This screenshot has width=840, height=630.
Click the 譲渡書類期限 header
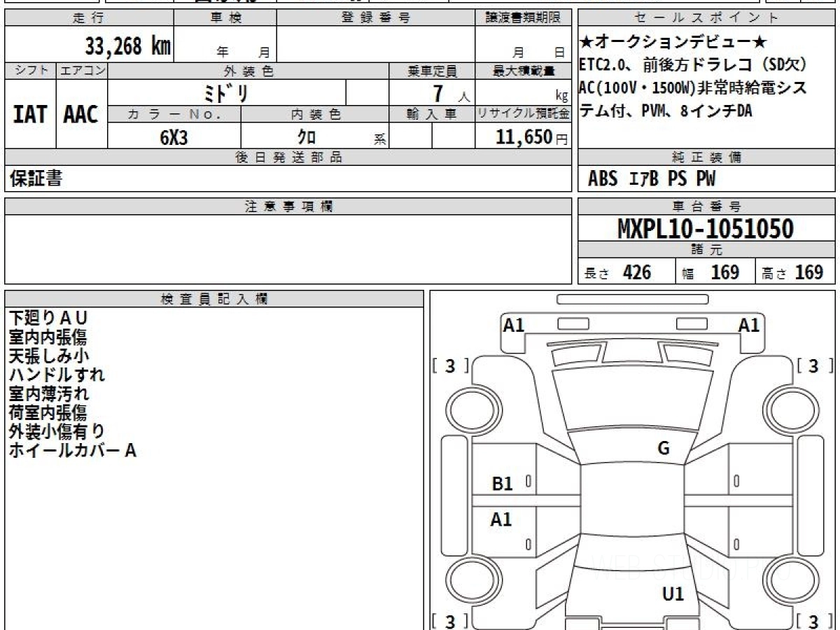524,18
